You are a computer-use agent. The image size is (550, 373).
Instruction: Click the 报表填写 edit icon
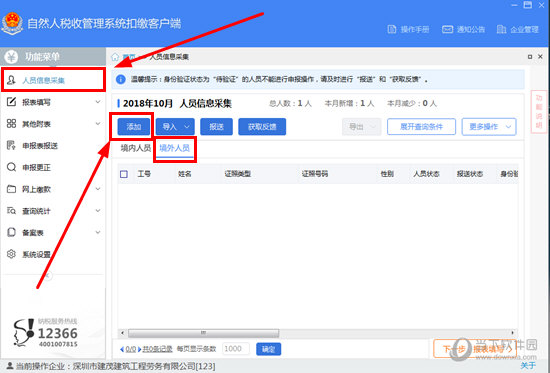(11, 102)
